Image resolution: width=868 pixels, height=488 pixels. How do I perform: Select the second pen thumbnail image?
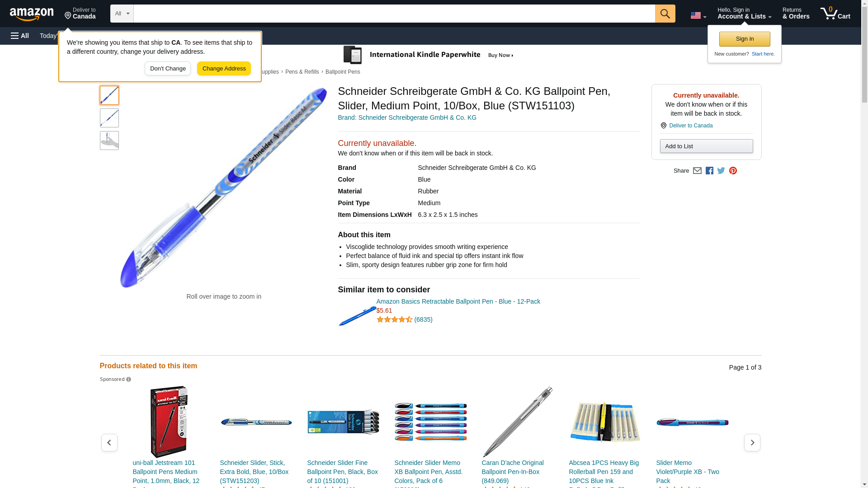(109, 118)
